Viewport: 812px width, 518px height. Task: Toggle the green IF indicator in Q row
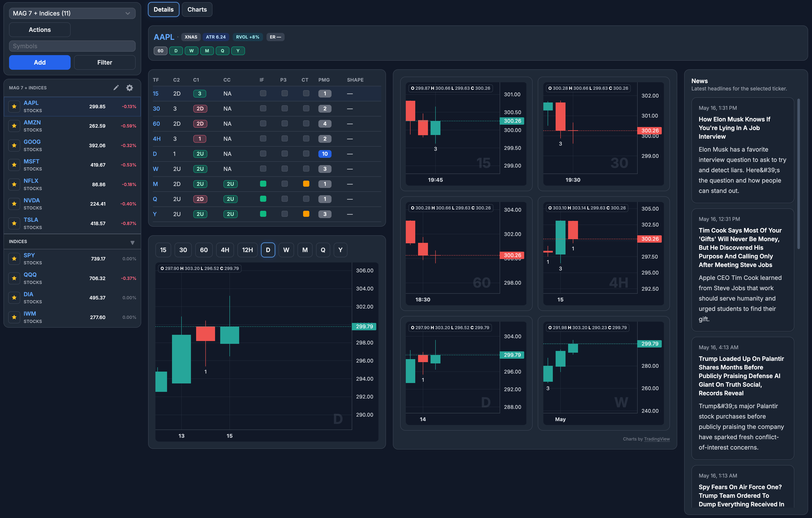click(263, 199)
